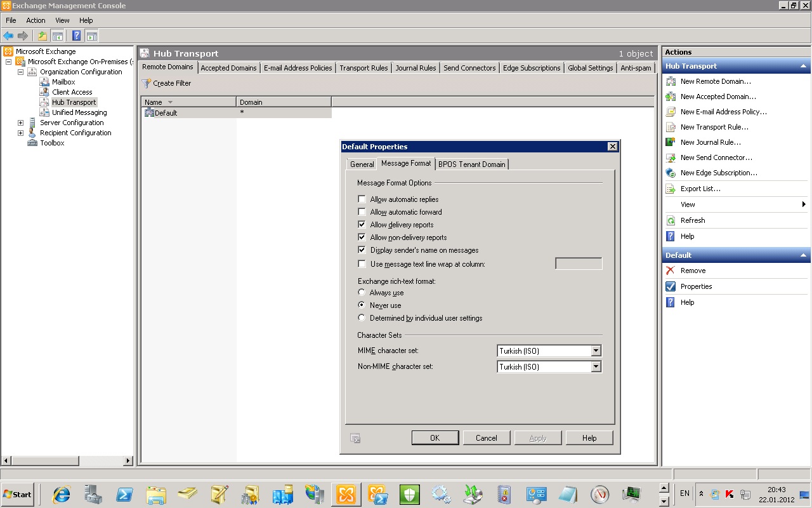Open the File menu

pos(11,20)
